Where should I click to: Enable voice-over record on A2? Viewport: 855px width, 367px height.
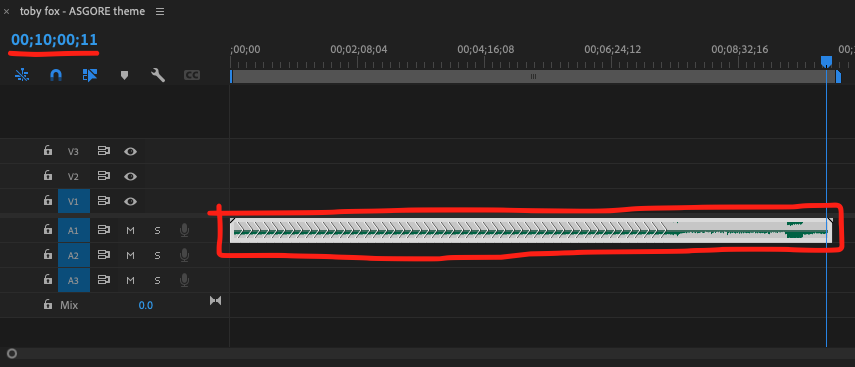pos(185,256)
